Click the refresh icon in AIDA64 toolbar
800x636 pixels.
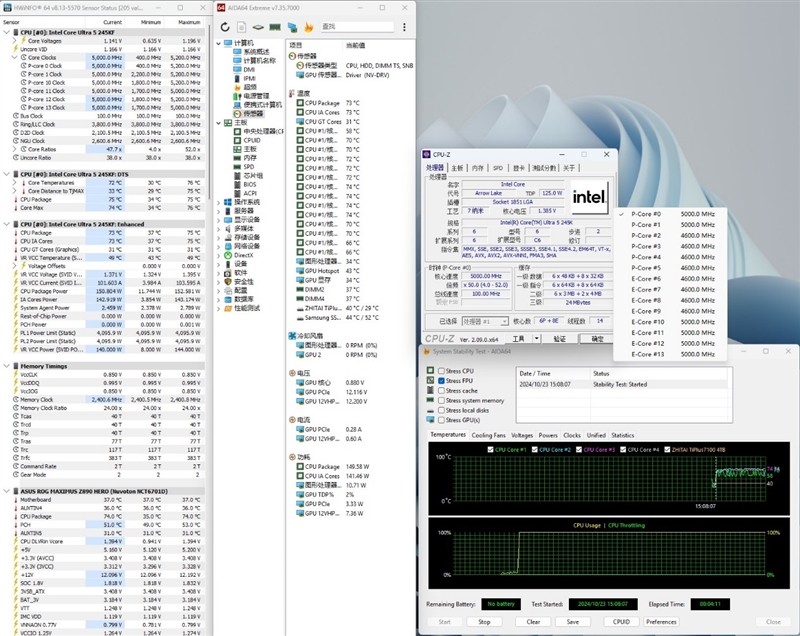coord(225,27)
